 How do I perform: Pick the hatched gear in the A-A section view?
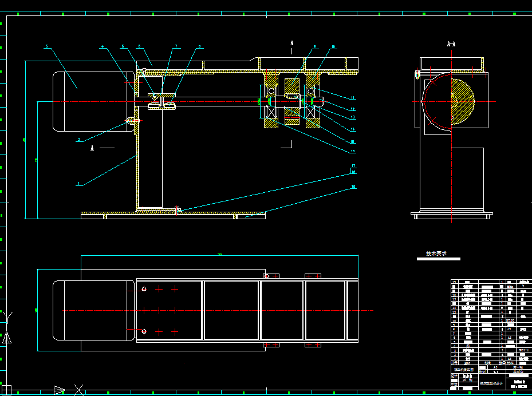(463, 102)
